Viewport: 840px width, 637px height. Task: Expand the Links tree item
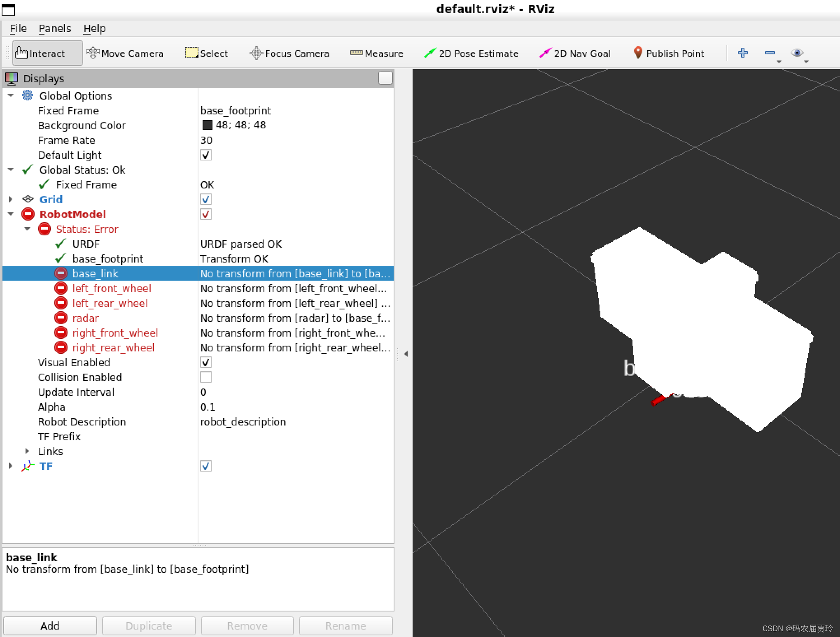[x=27, y=451]
